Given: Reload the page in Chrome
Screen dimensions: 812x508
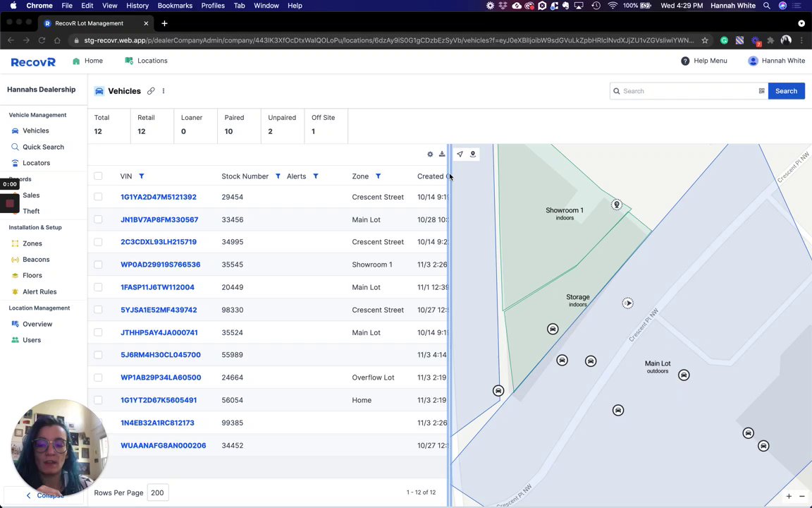Looking at the screenshot, I should point(42,40).
